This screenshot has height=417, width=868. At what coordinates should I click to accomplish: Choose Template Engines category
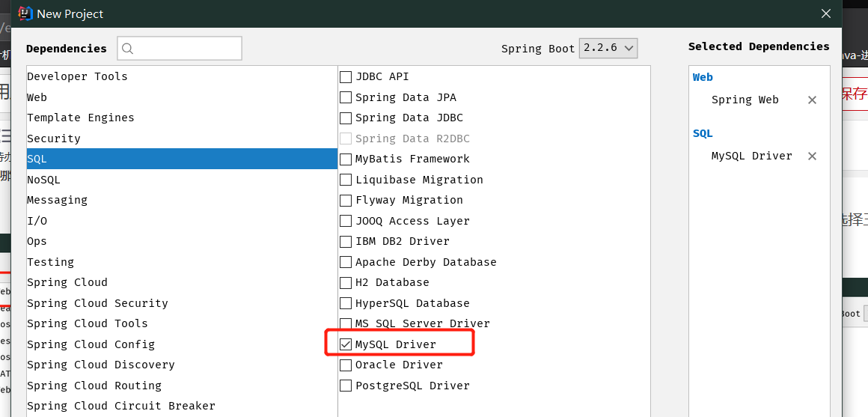point(182,118)
